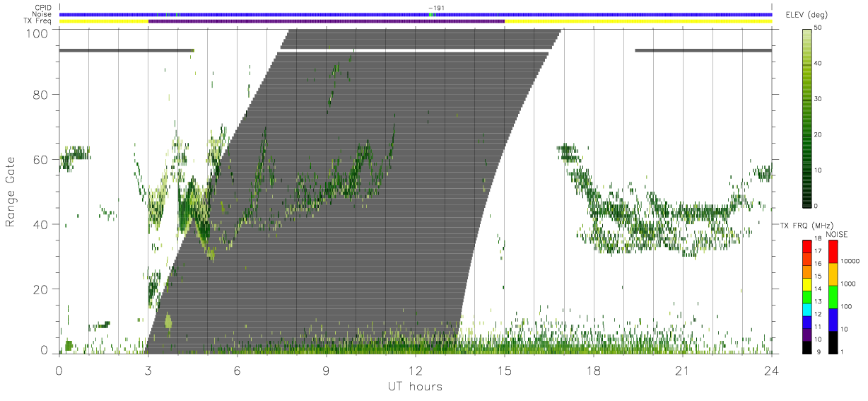
Task: Pick the blue 10–100 NOISE swatch
Action: 833,319
